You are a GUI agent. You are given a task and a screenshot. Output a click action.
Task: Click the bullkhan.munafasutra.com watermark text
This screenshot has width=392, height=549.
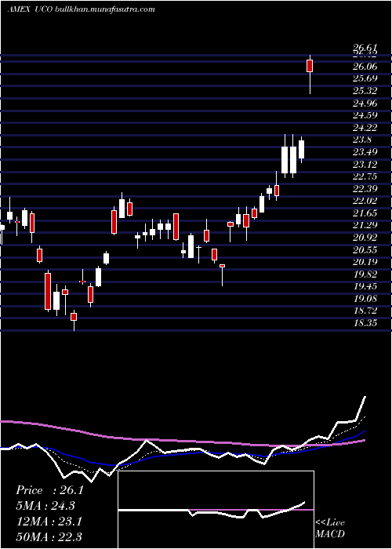(x=105, y=9)
